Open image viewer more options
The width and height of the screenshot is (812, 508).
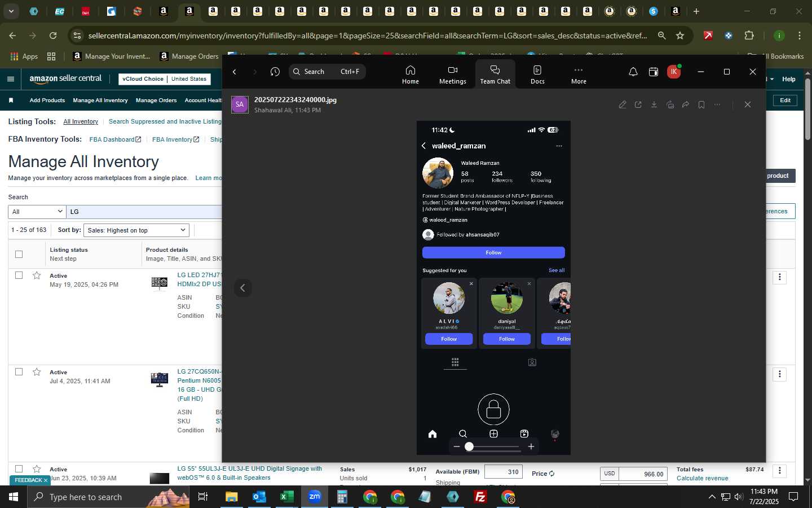[717, 104]
